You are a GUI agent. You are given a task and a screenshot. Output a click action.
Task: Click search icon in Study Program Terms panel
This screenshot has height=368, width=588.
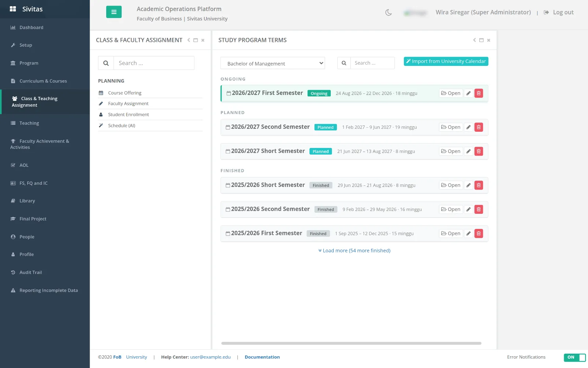coord(344,63)
